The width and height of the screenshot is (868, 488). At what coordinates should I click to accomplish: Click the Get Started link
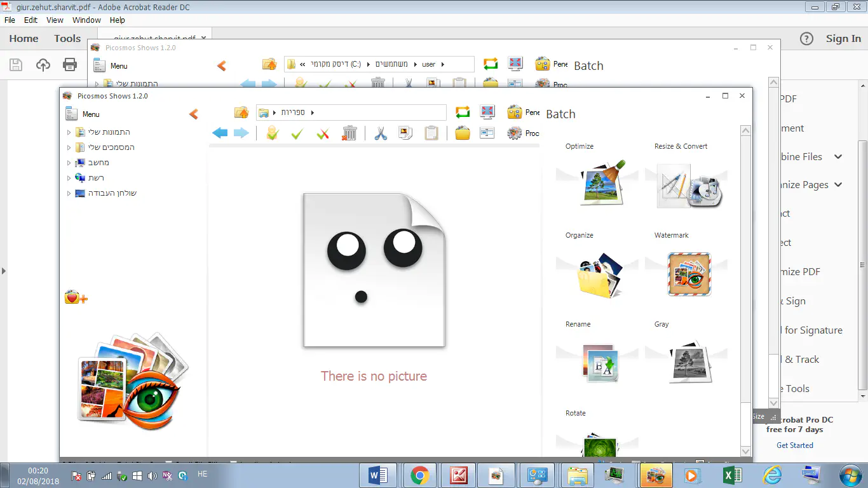tap(794, 445)
